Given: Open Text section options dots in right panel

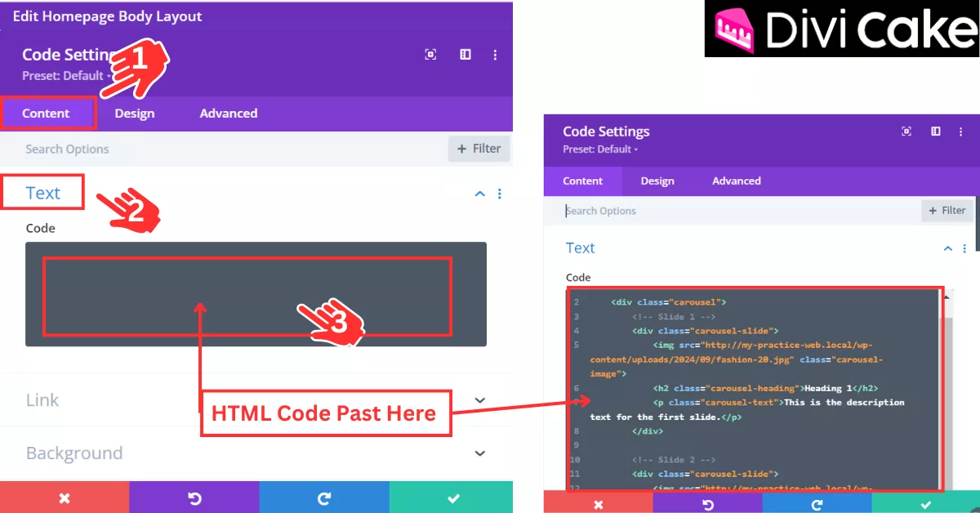Looking at the screenshot, I should pyautogui.click(x=964, y=248).
